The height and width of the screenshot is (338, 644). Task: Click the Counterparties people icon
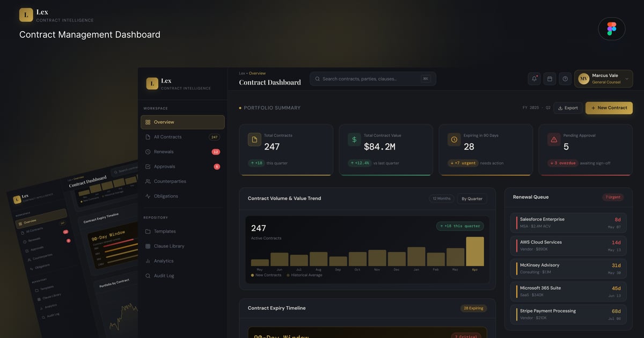tap(148, 181)
